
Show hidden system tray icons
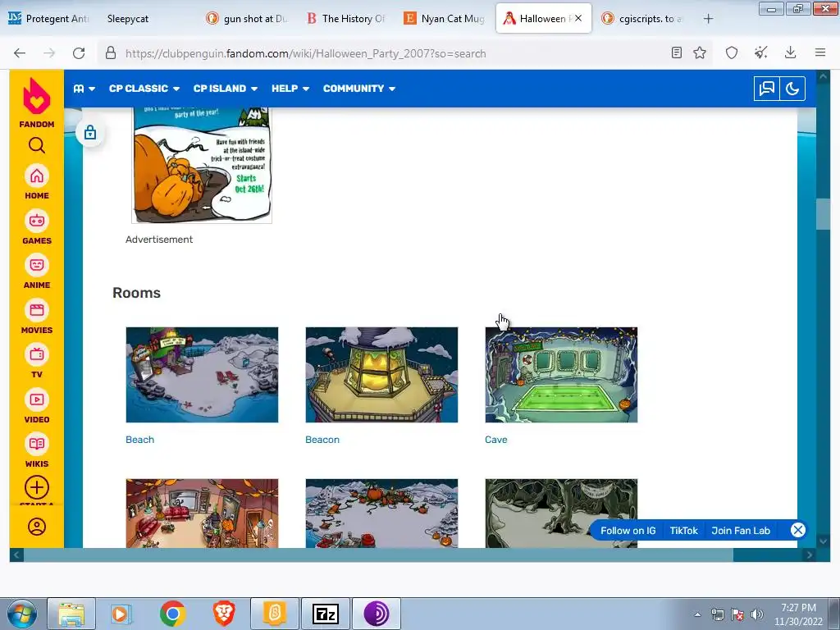click(x=697, y=614)
